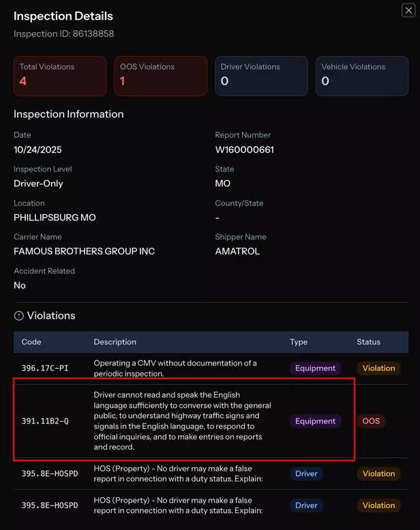Click the Description column header
Image resolution: width=420 pixels, height=530 pixels.
[115, 342]
